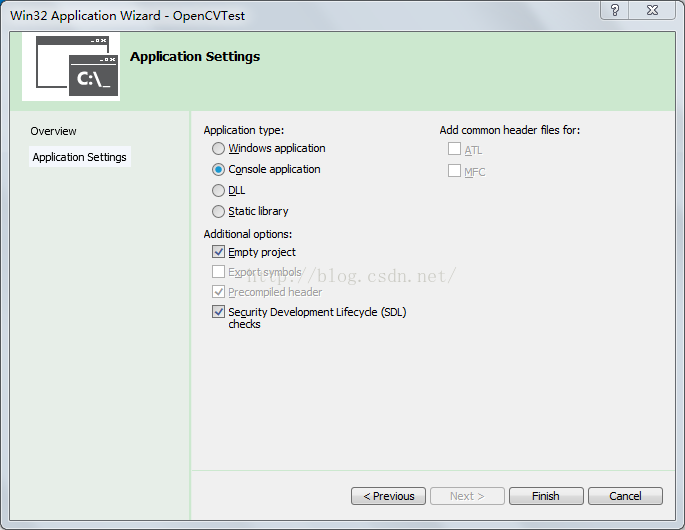Viewport: 685px width, 530px height.
Task: Click 'Add common header files for:' label
Action: click(x=510, y=130)
